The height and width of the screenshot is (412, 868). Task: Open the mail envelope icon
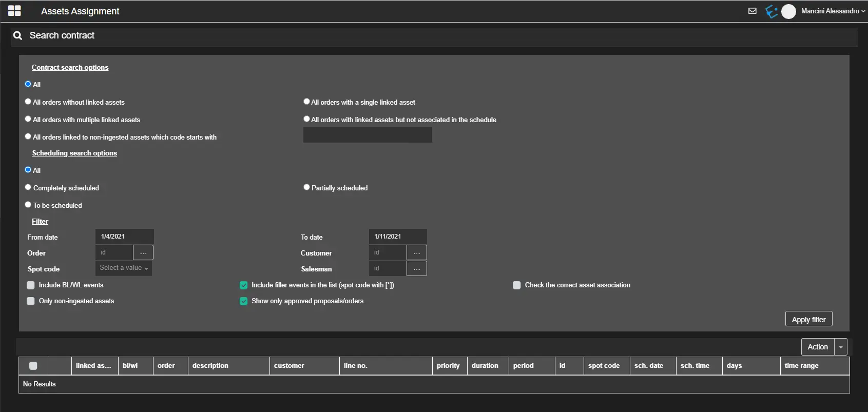(x=752, y=11)
